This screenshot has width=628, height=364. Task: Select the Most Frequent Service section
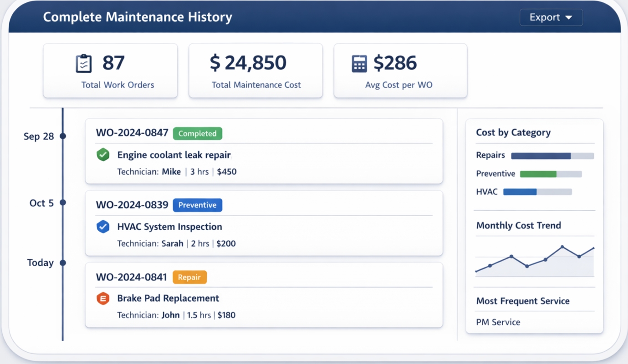tap(523, 301)
